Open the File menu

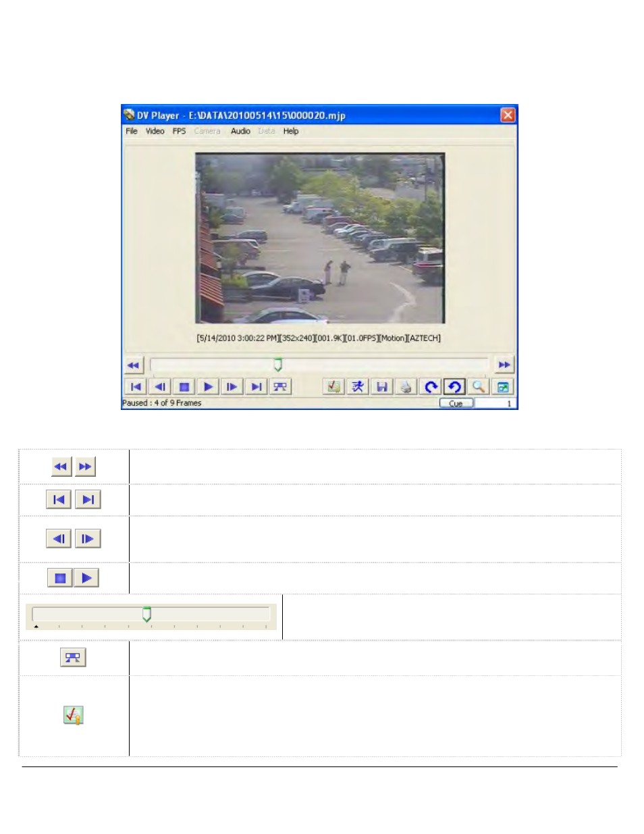132,131
